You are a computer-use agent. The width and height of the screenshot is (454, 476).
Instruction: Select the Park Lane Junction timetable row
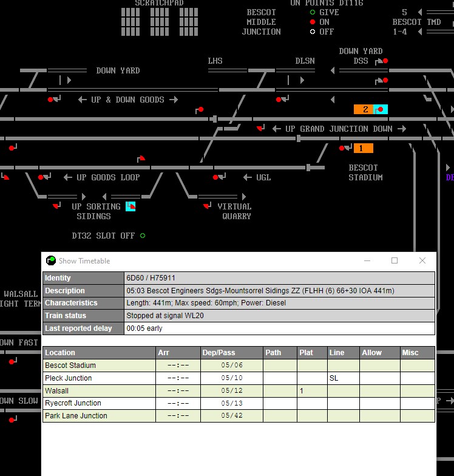(x=239, y=416)
